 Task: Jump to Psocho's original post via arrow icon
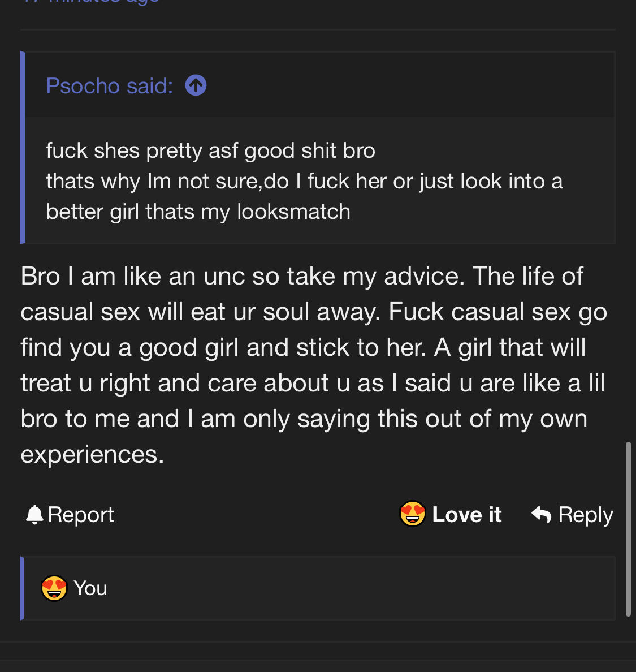tap(196, 85)
